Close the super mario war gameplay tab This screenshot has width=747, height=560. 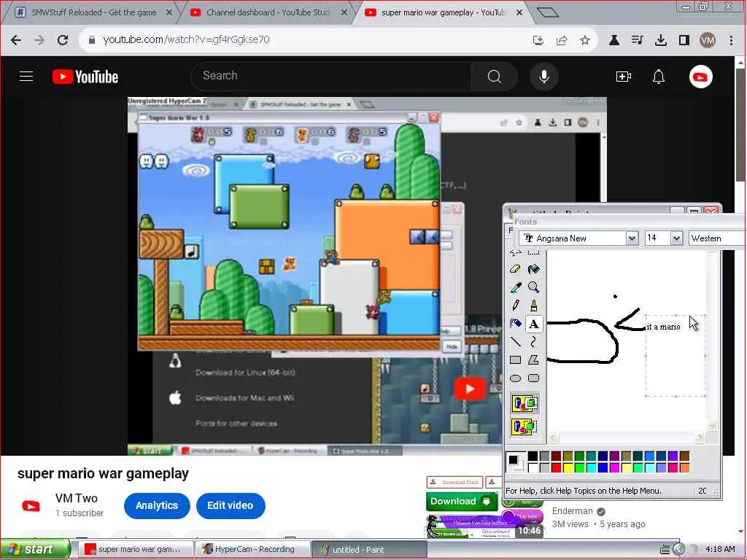[x=519, y=12]
